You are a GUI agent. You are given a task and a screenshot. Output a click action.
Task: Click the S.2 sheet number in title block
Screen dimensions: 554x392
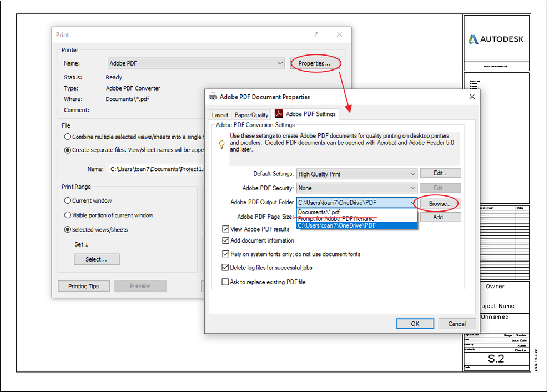(496, 359)
